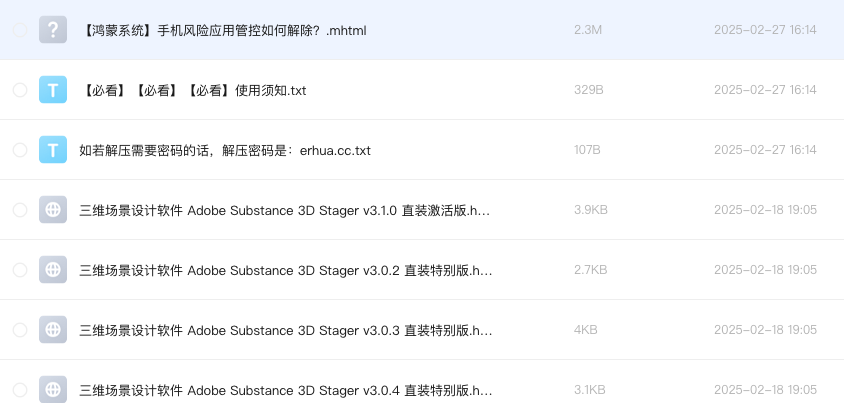This screenshot has width=844, height=403.
Task: Click the 2.3M file size value
Action: click(588, 30)
